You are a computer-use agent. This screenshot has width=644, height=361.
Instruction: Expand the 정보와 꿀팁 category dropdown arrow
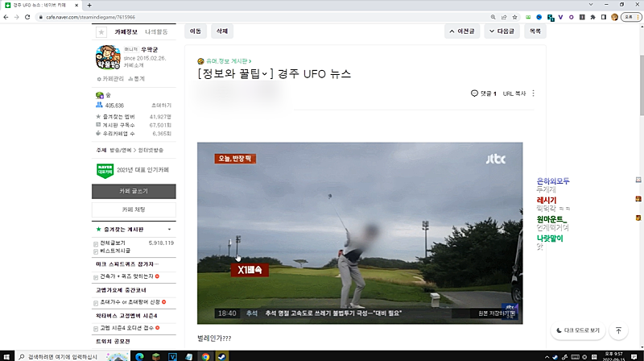(265, 74)
